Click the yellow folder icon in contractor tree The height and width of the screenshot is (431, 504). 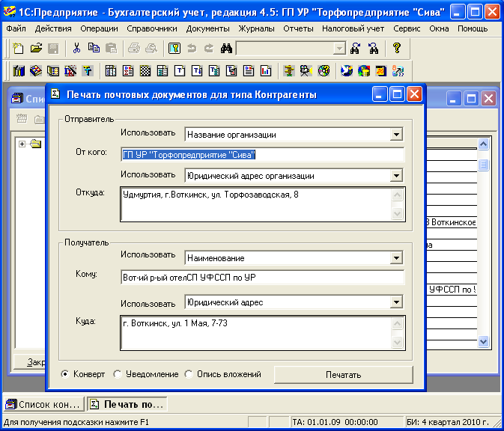[36, 144]
